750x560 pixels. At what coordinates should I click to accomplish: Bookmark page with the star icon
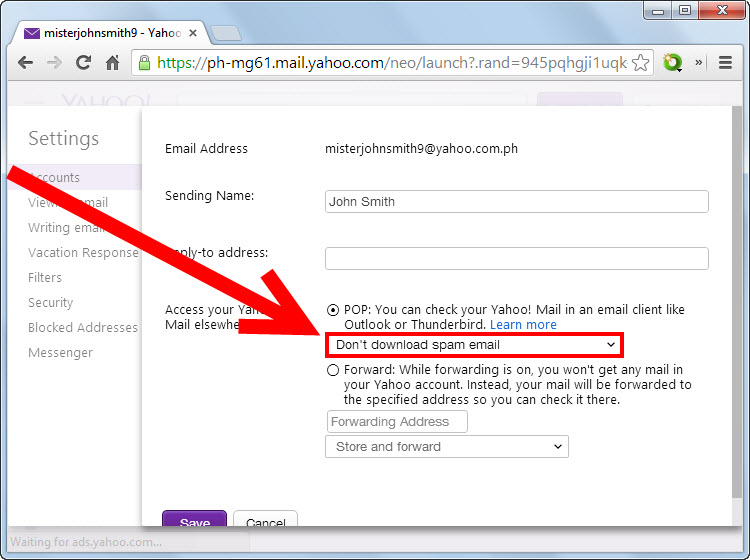[640, 63]
